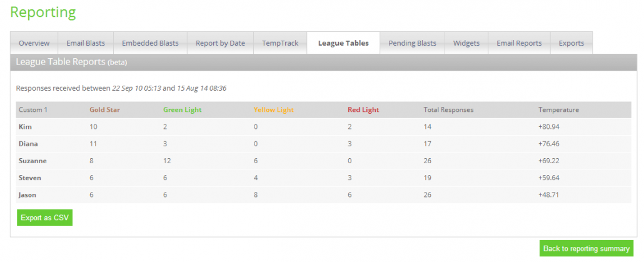Click the Temperature column header
Screen dimensions: 644x262
pyautogui.click(x=558, y=109)
